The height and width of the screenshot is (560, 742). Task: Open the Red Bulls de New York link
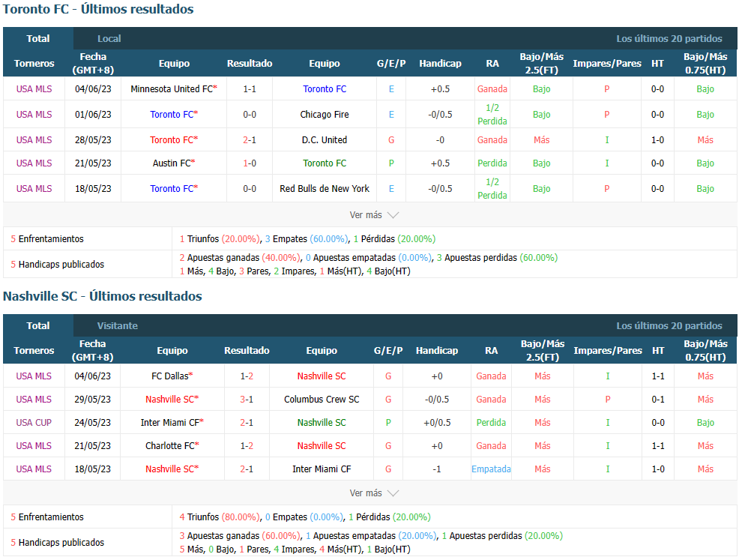click(325, 189)
